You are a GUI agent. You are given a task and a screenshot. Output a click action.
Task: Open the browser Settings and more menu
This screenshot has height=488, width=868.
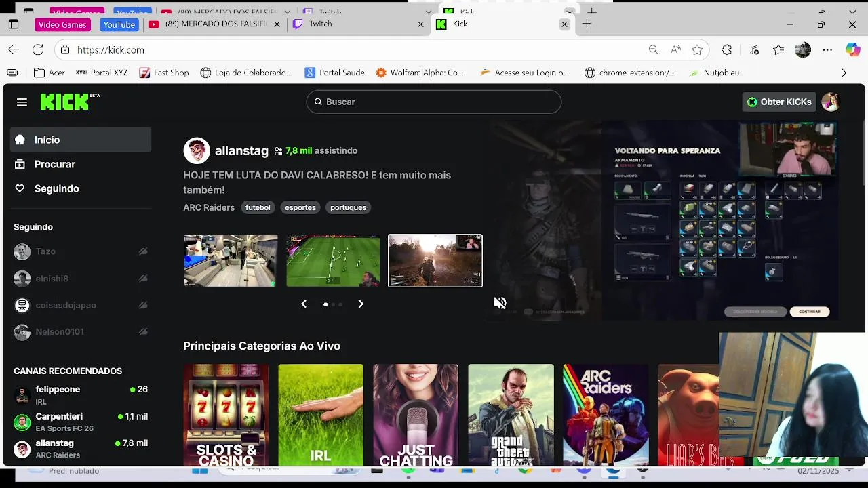coord(827,50)
